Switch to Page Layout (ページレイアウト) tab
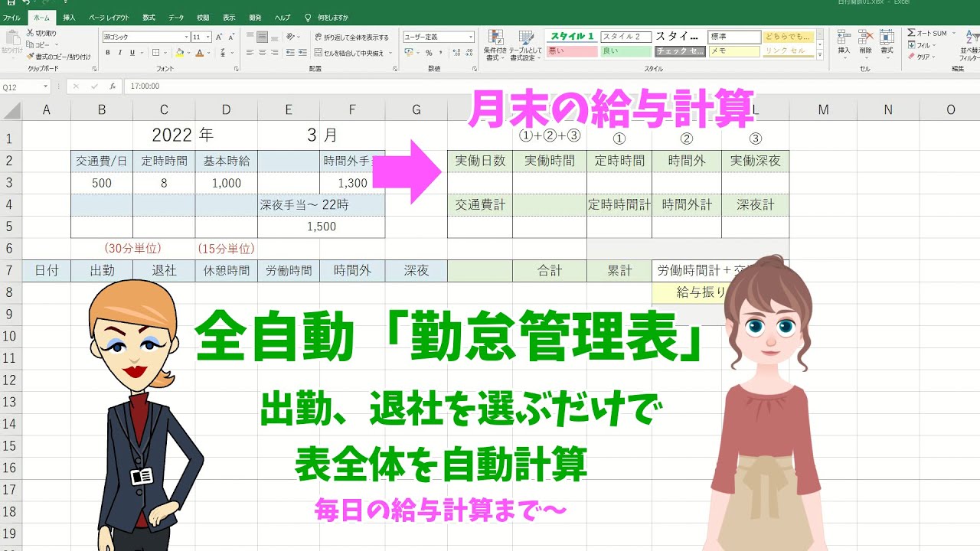Viewport: 980px width, 551px height. (109, 17)
